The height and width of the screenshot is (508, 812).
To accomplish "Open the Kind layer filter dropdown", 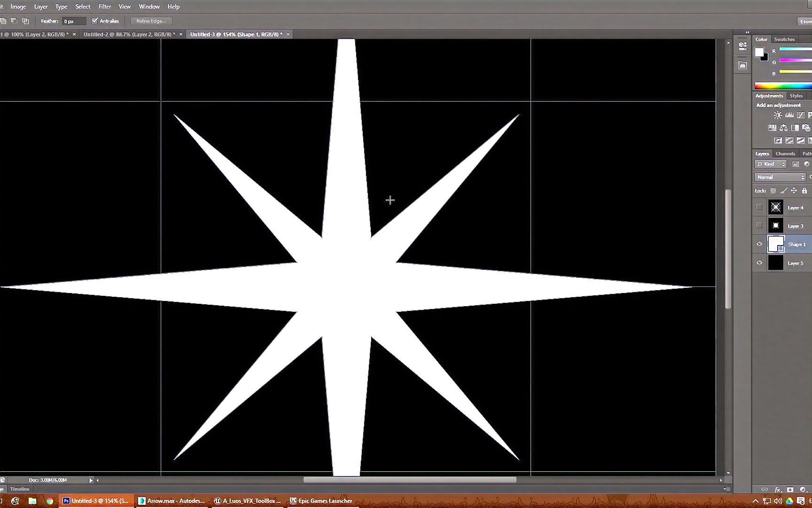I will point(771,164).
